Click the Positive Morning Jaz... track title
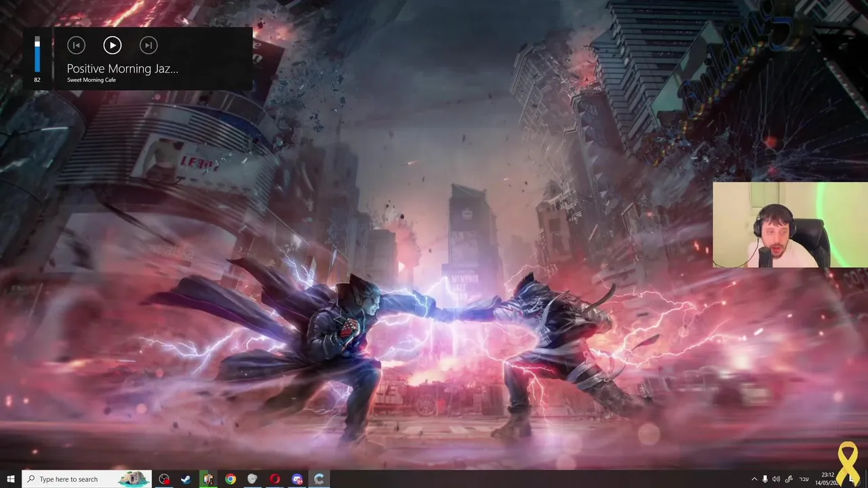 click(x=123, y=68)
